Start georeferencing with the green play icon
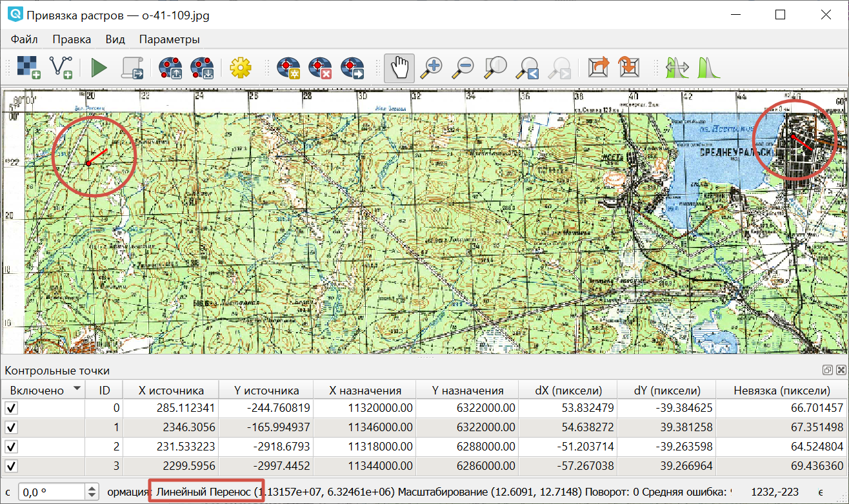The width and height of the screenshot is (849, 504). (x=99, y=68)
